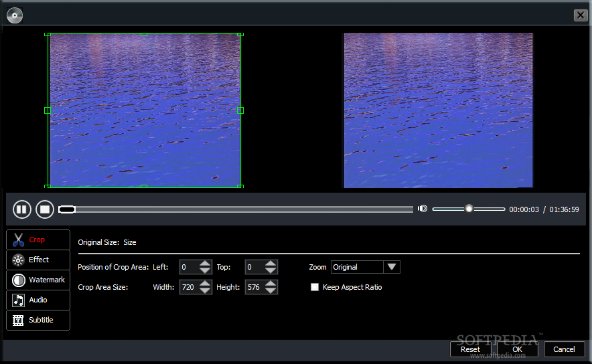Confirm with the OK button

click(517, 349)
